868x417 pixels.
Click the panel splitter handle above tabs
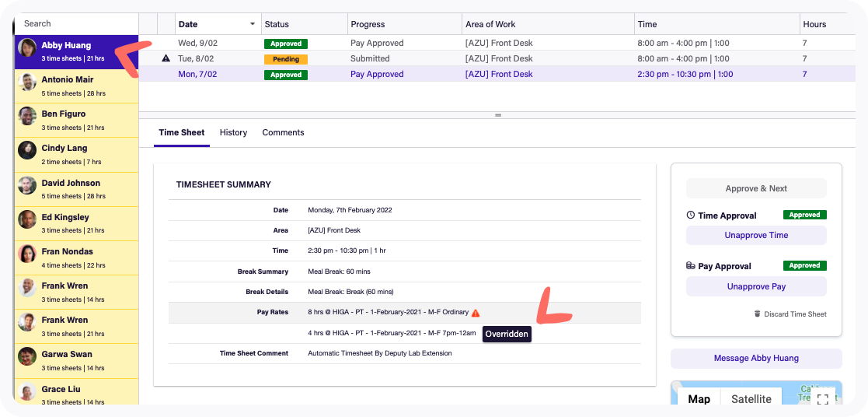pos(497,115)
